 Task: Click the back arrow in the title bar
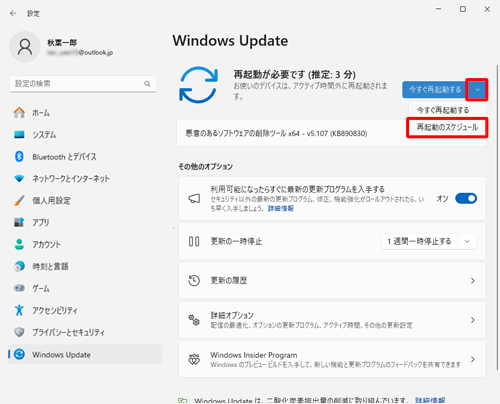point(13,13)
